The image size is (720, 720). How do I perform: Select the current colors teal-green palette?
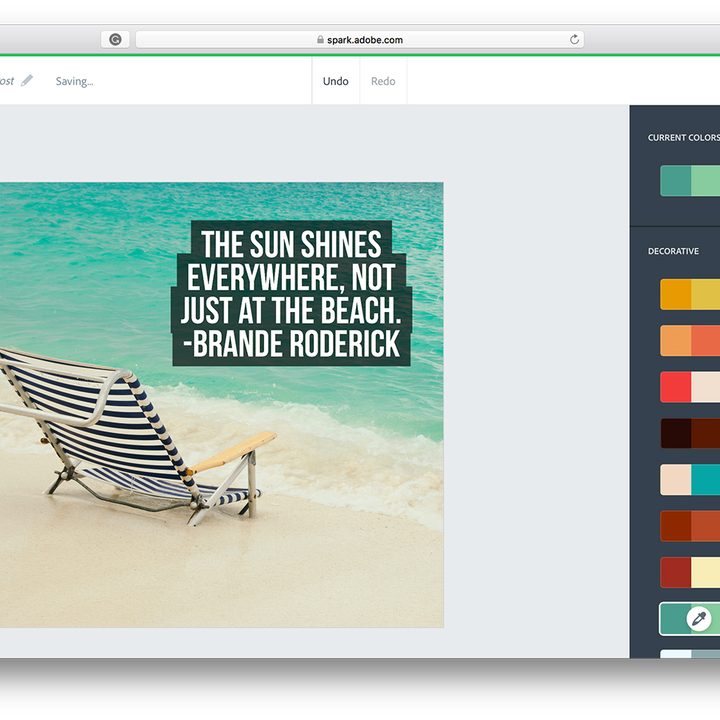pos(690,181)
